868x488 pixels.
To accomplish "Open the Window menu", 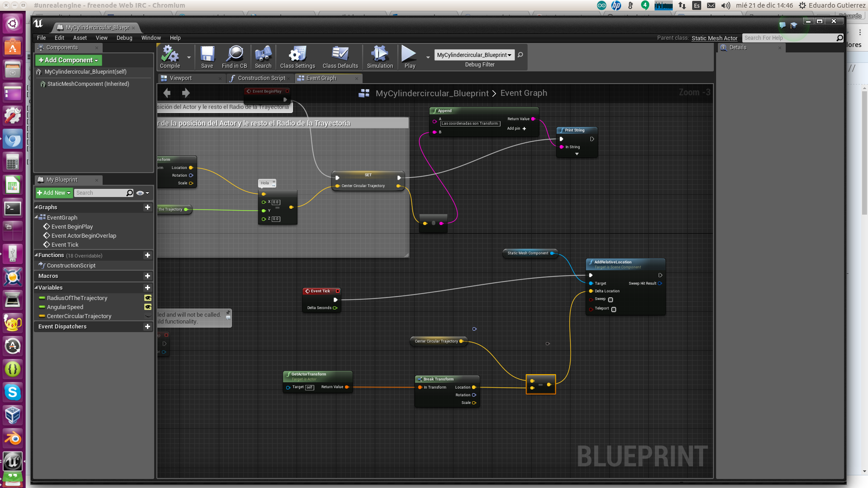I will (x=151, y=38).
